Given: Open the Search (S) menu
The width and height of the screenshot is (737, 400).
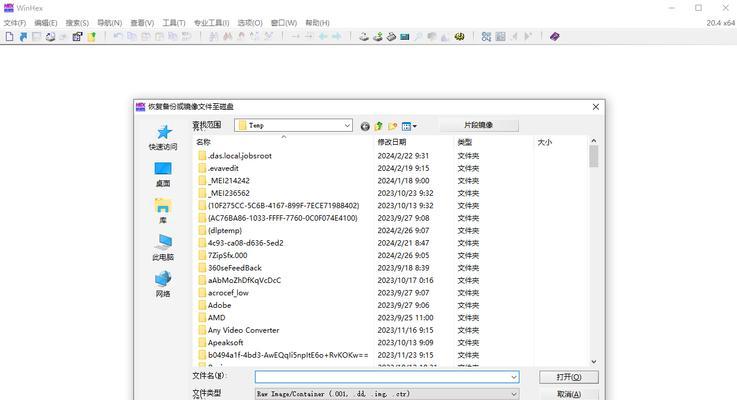Looking at the screenshot, I should click(77, 23).
